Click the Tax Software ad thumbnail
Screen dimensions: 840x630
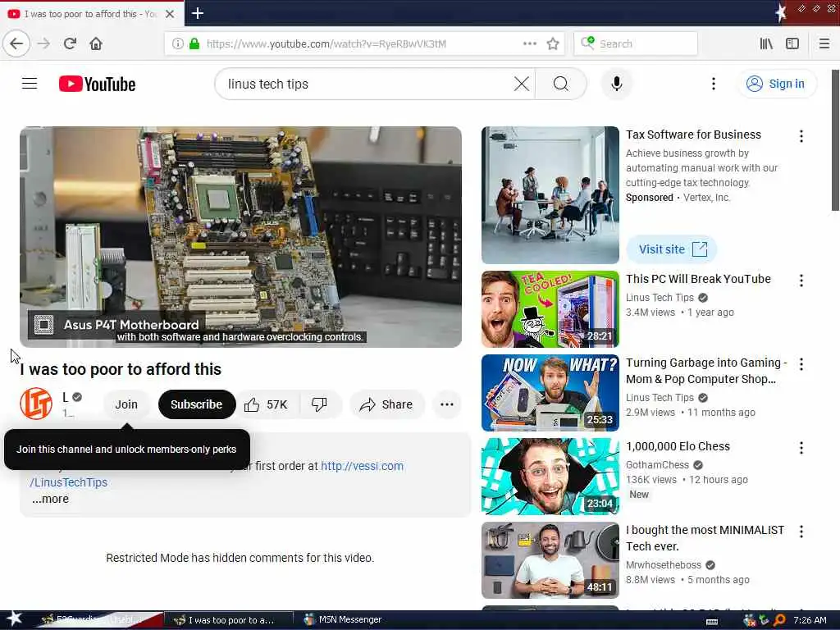[550, 195]
